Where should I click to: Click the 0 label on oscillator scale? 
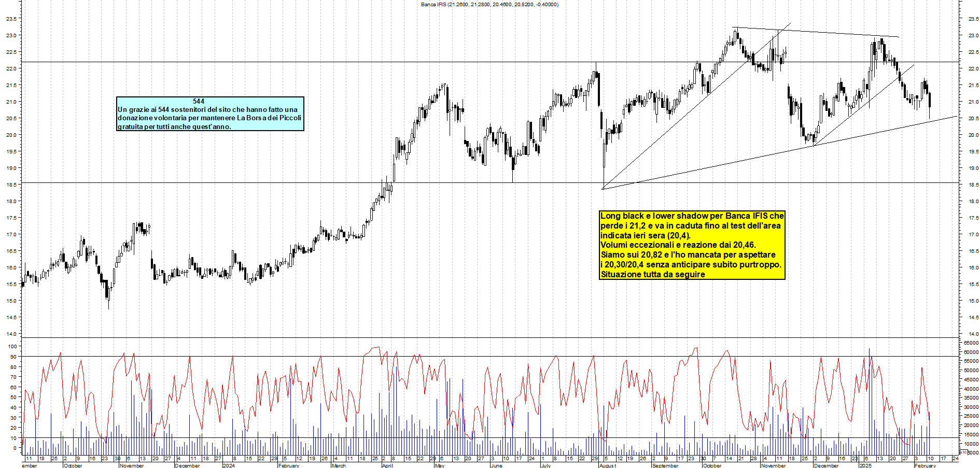tap(16, 448)
